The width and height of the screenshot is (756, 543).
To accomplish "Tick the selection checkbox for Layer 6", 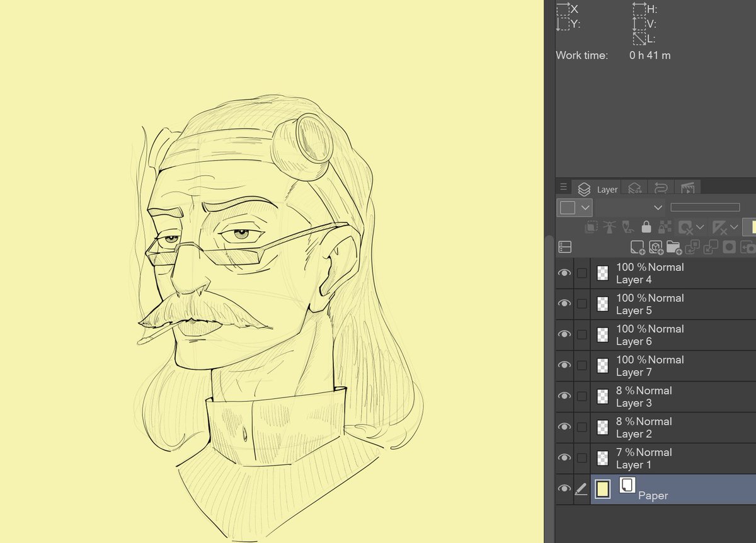I will (581, 334).
